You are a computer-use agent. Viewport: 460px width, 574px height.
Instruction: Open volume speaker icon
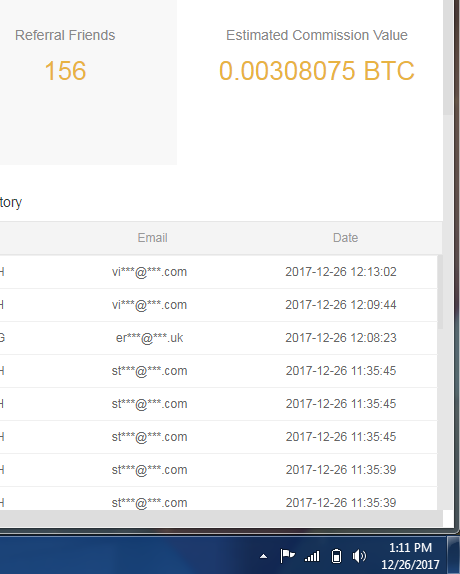click(x=359, y=556)
